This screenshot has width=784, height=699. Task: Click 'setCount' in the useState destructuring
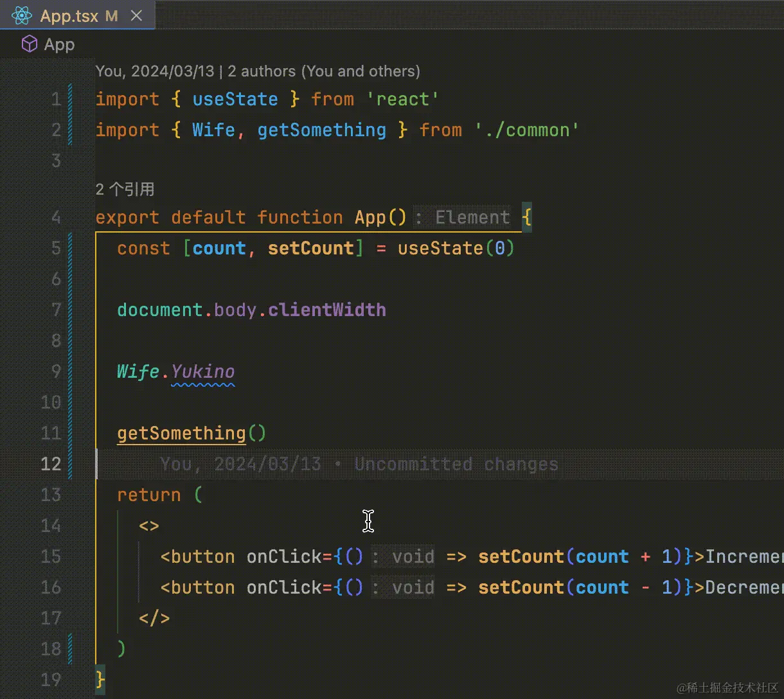tap(311, 248)
